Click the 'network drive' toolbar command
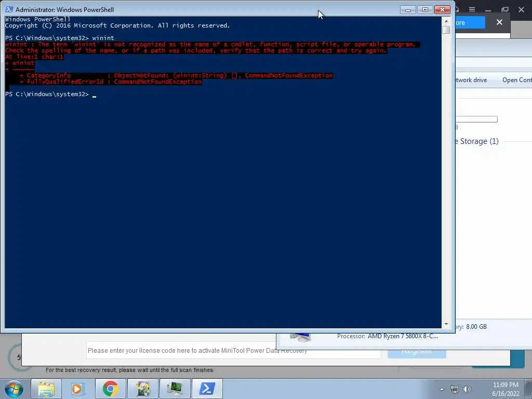The image size is (532, 399). pos(471,80)
